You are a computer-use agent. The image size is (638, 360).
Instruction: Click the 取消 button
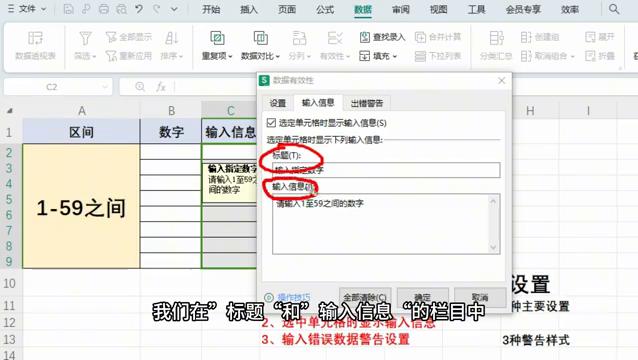coord(480,297)
